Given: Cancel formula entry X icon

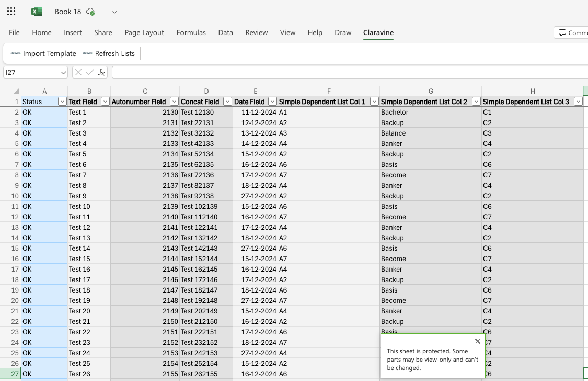Looking at the screenshot, I should click(78, 72).
